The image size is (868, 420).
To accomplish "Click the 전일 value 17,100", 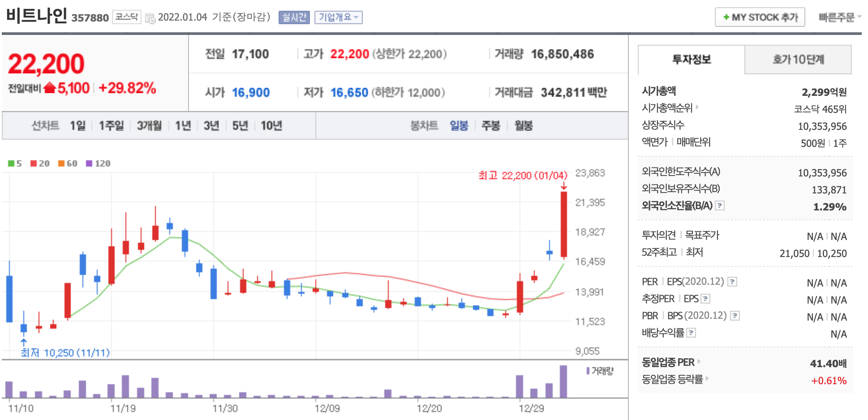I will [250, 54].
